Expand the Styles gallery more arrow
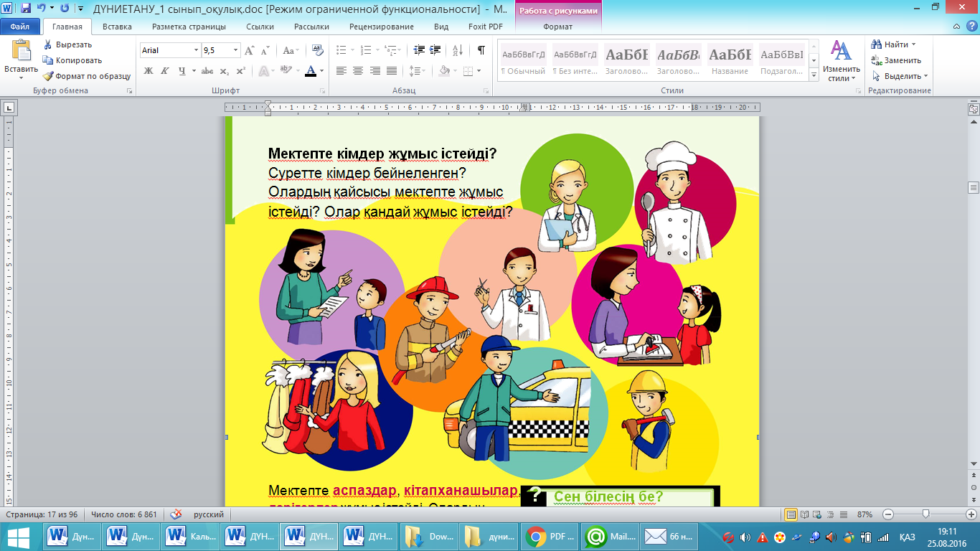 (814, 75)
